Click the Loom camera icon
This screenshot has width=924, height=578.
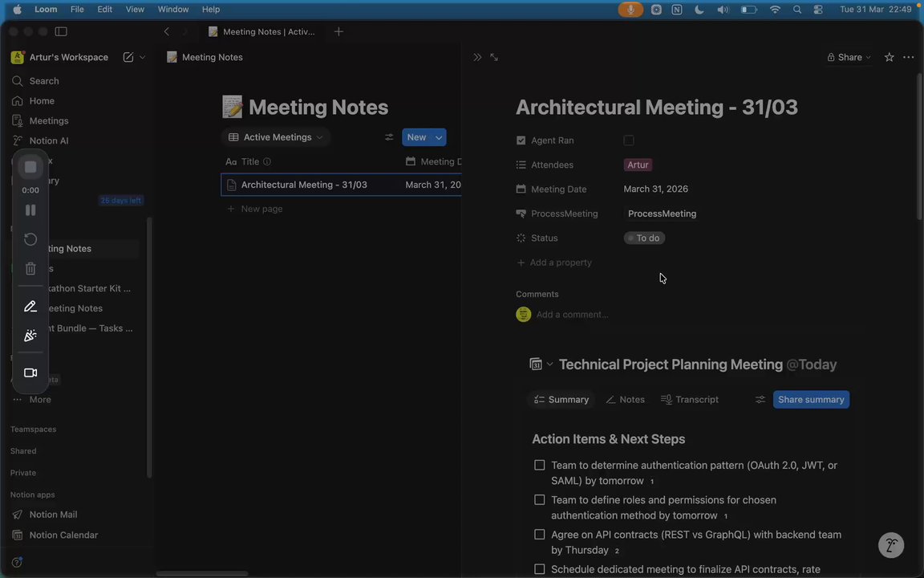point(30,372)
